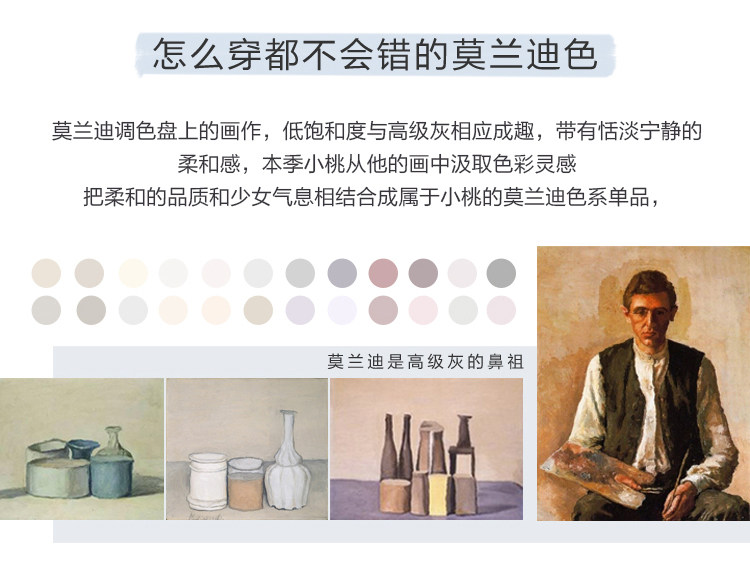Choose the peach swatch in the bottom row
Image resolution: width=750 pixels, height=571 pixels.
216,310
